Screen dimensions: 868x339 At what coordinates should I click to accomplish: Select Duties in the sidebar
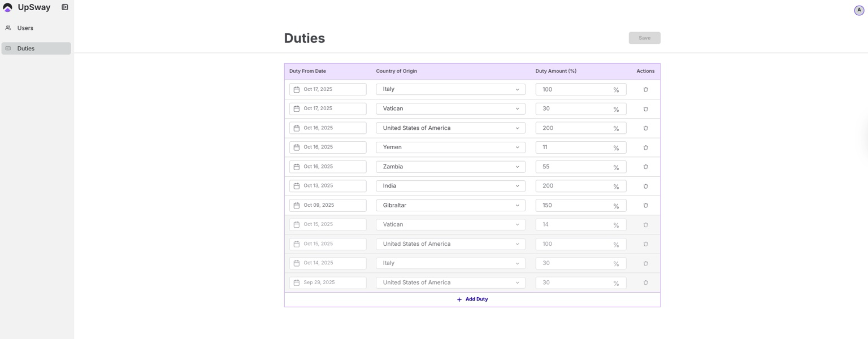[x=26, y=49]
